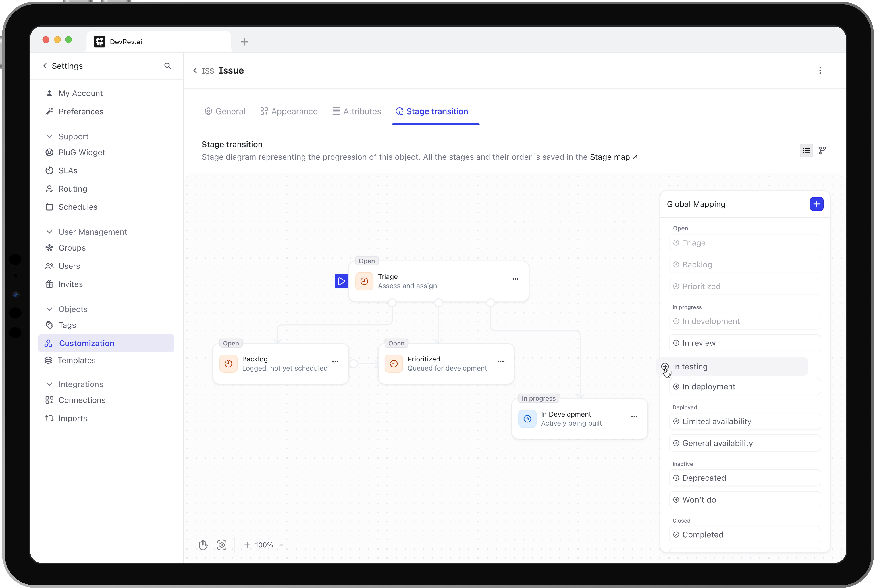Select Completed stage under Closed
This screenshot has height=588, width=874.
(745, 535)
